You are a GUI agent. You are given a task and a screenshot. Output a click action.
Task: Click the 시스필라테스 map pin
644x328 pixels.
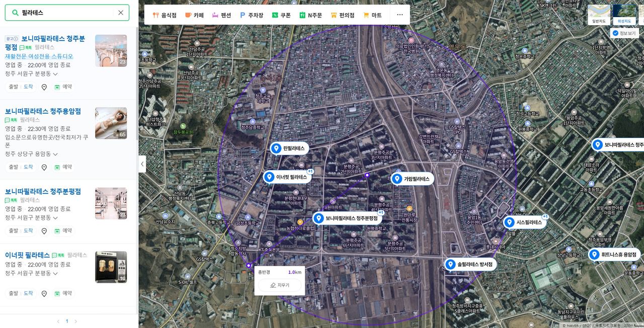(x=509, y=222)
